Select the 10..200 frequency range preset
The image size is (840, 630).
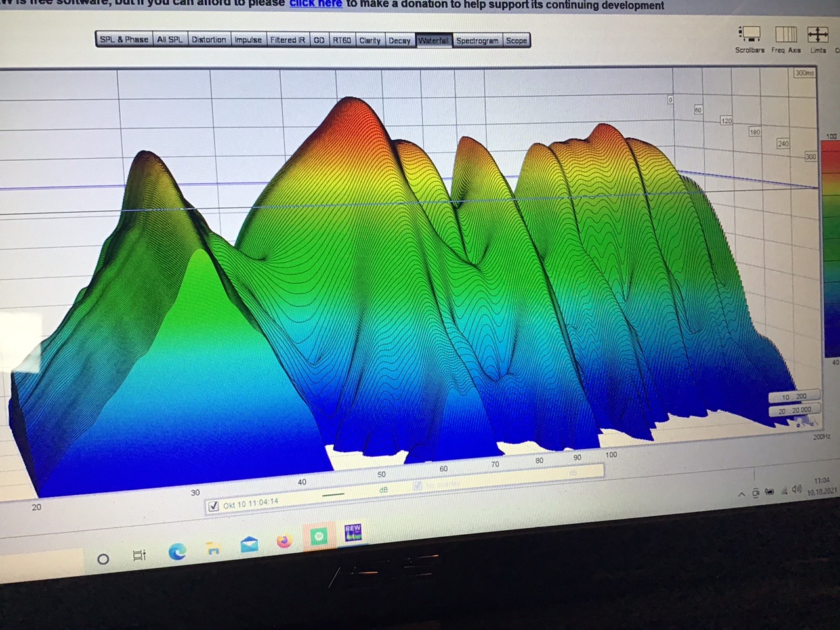(x=793, y=397)
